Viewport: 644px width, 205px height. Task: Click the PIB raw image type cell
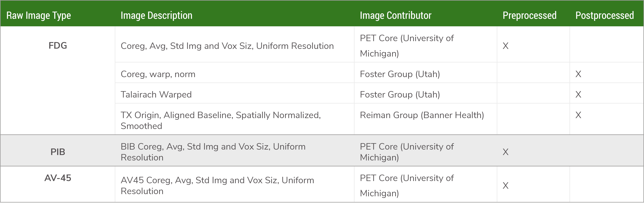58,152
